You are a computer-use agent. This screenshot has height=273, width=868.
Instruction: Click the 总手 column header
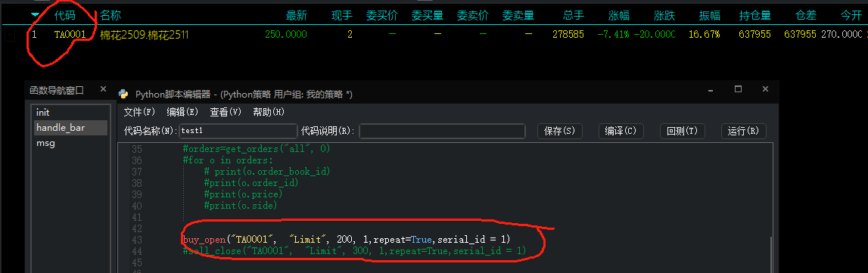coord(573,15)
